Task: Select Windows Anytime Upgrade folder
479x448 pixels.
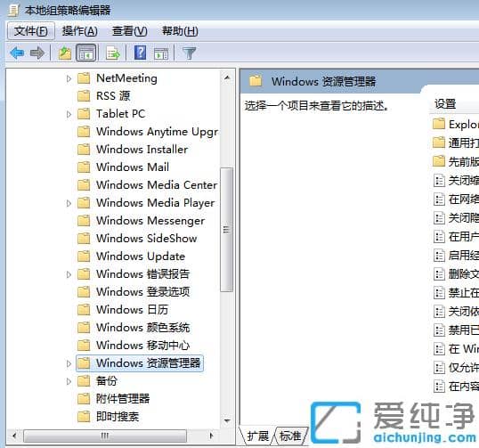Action: (x=148, y=132)
